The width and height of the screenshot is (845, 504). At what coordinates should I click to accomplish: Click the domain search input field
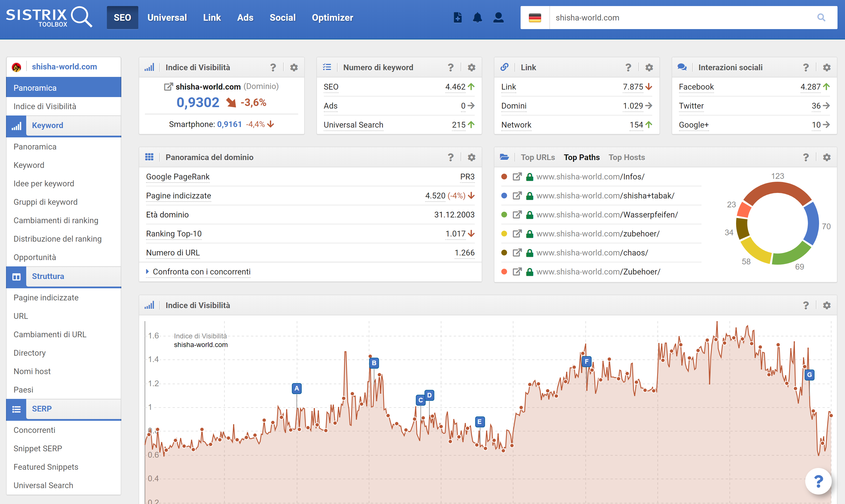tap(679, 18)
